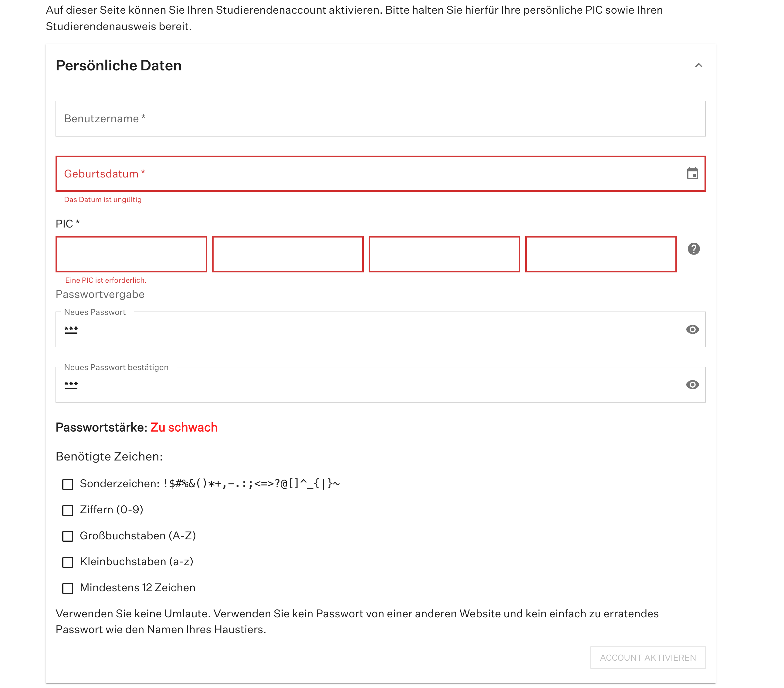
Task: Tick the Mindestens 12 Zeichen checkbox
Action: point(67,588)
